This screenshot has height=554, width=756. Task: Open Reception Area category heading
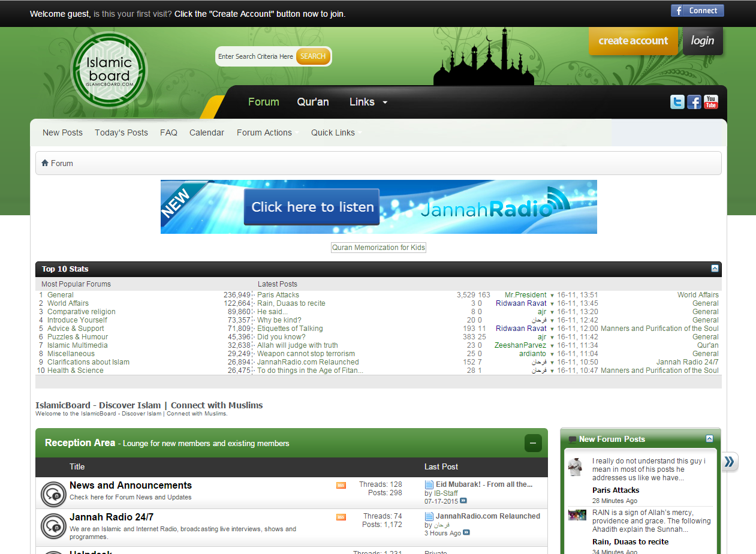pyautogui.click(x=80, y=443)
